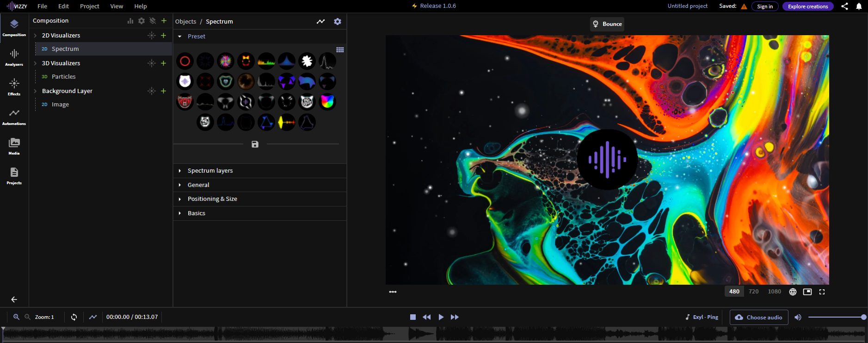The height and width of the screenshot is (343, 868).
Task: Expand the General section
Action: (260, 185)
